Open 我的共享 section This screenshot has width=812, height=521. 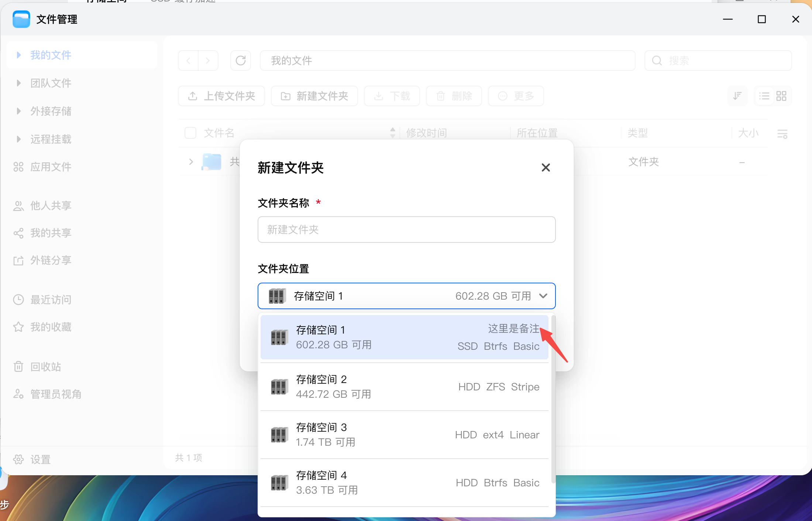[x=42, y=233]
